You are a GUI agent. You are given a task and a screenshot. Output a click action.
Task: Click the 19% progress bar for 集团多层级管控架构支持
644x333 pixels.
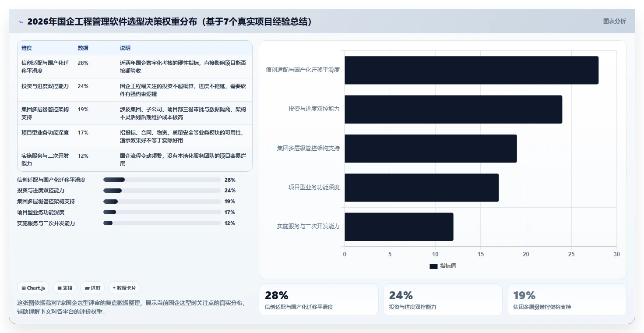tap(162, 202)
